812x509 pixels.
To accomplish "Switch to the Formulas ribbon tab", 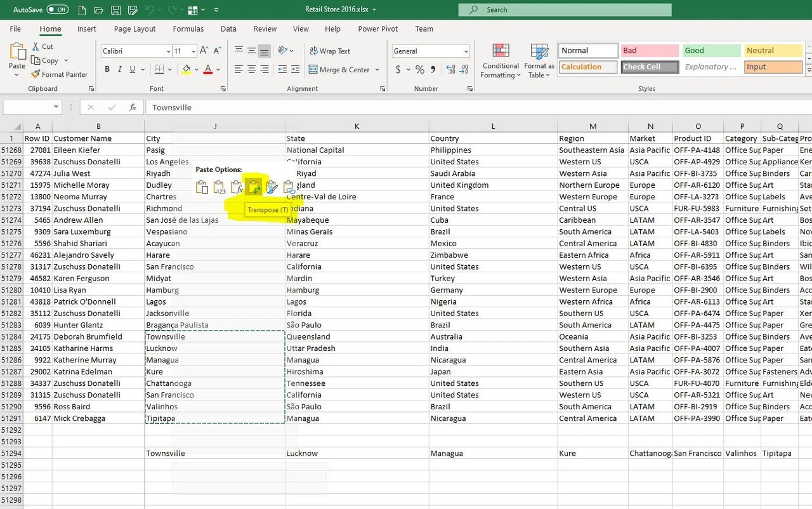I will pos(188,29).
